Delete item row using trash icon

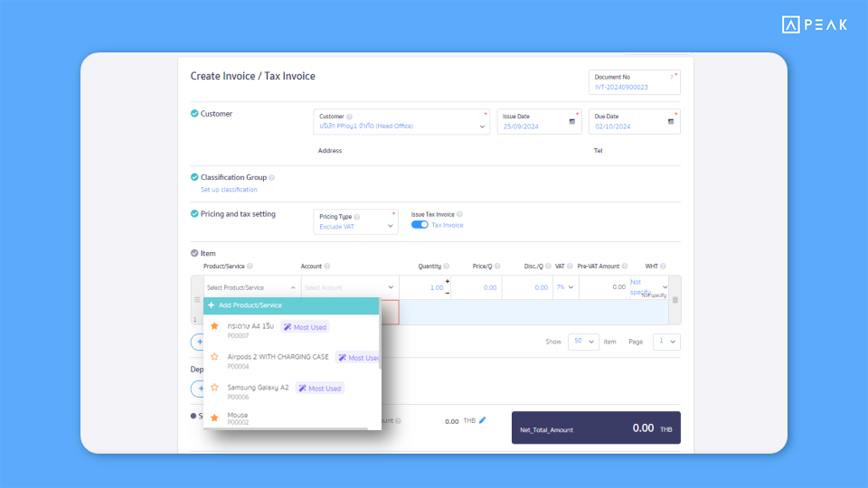click(675, 300)
